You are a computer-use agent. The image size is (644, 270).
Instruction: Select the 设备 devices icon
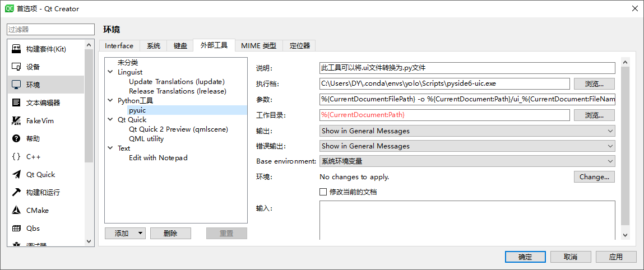click(x=16, y=67)
